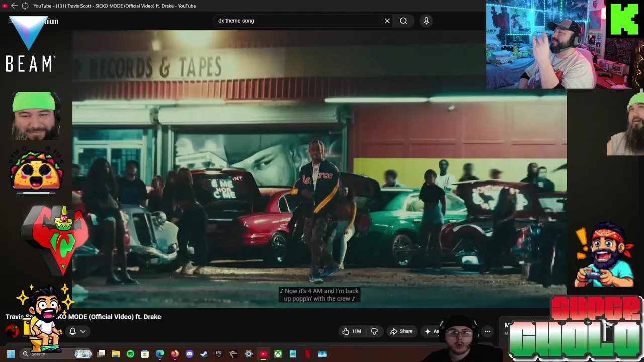644x362 pixels.
Task: Open Discord from the taskbar
Action: point(189,354)
